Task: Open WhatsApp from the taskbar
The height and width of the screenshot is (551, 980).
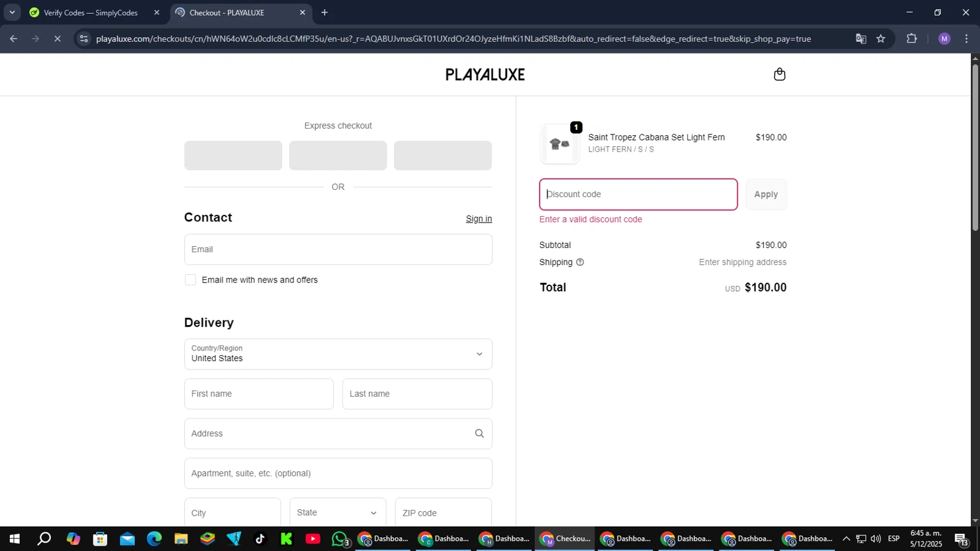Action: click(x=340, y=539)
